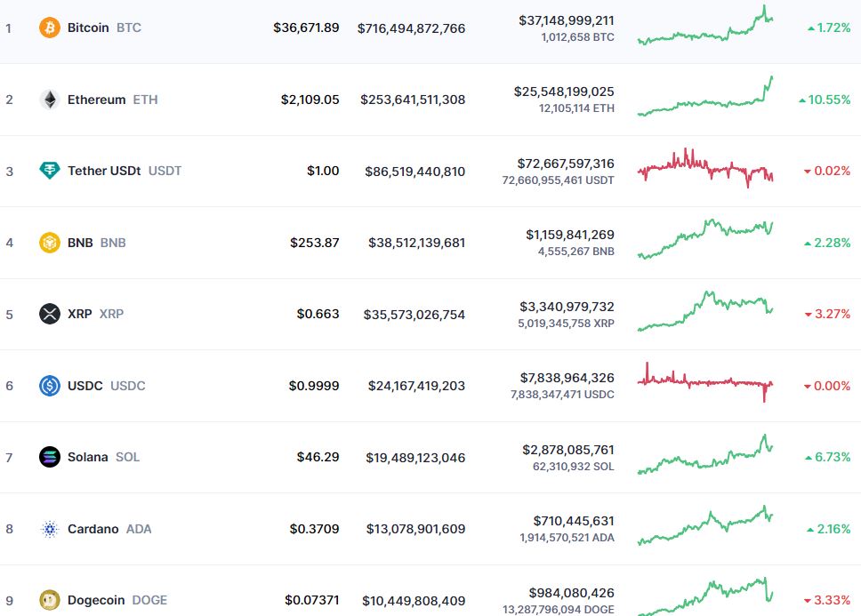The image size is (861, 616).
Task: Click market cap $24,167,419,203
Action: click(417, 386)
